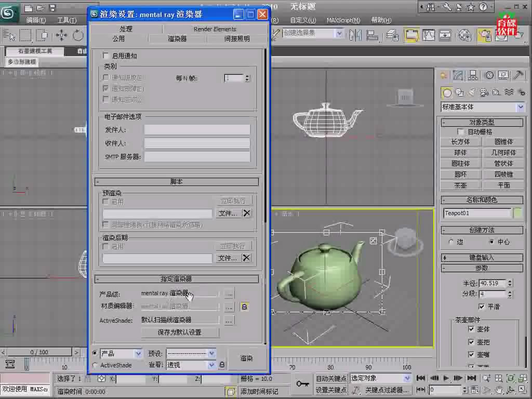Click the Align tool icon

pos(373,35)
